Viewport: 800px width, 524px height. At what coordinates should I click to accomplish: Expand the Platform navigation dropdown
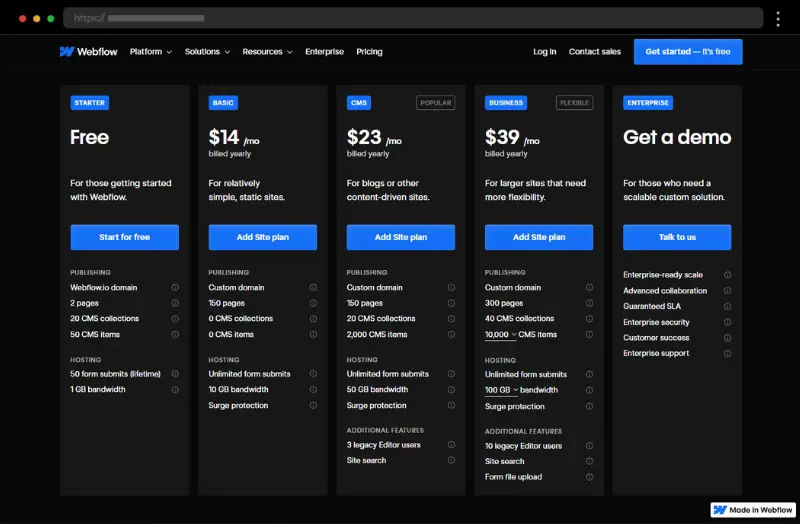coord(151,52)
